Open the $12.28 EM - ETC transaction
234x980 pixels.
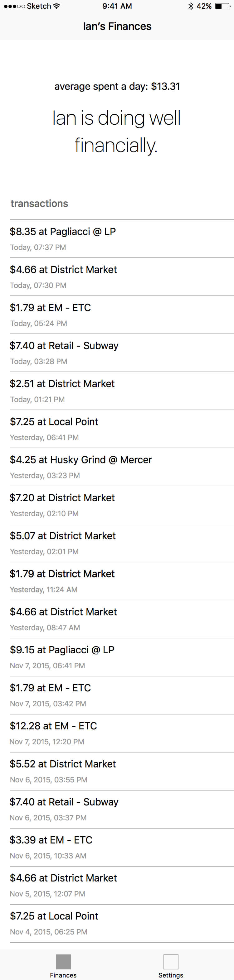[x=122, y=733]
